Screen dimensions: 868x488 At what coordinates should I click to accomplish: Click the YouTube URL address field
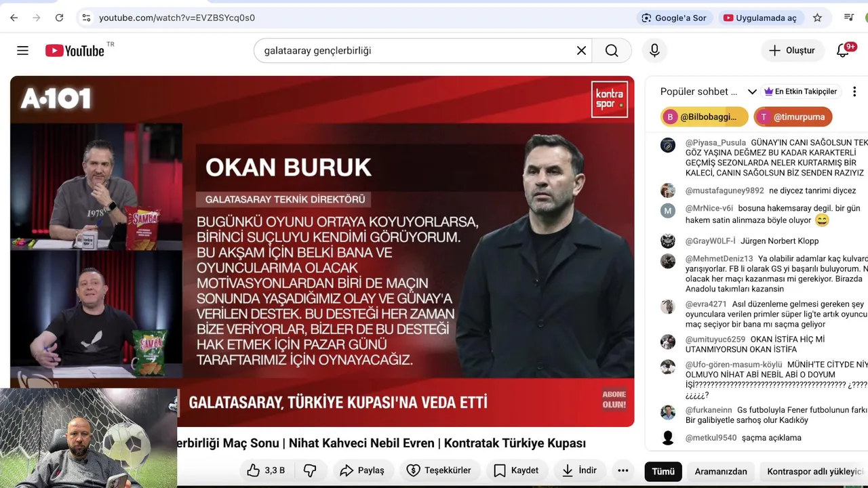177,18
